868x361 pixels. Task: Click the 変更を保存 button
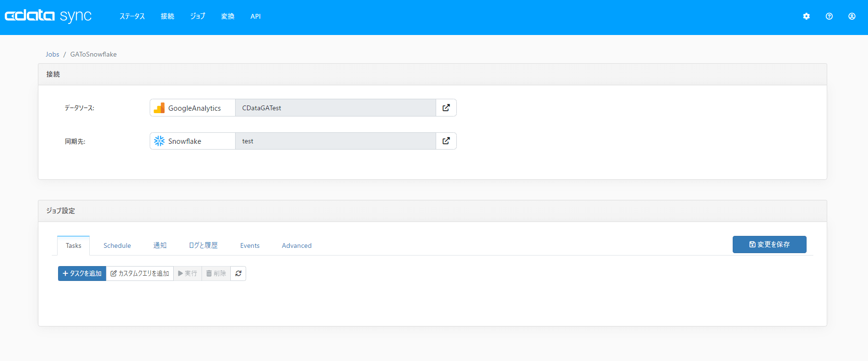pyautogui.click(x=769, y=245)
